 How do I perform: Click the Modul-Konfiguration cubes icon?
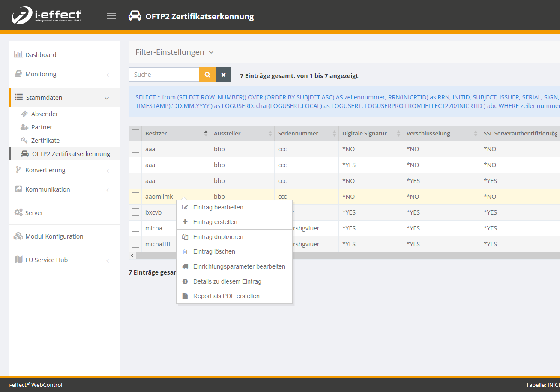coord(18,236)
